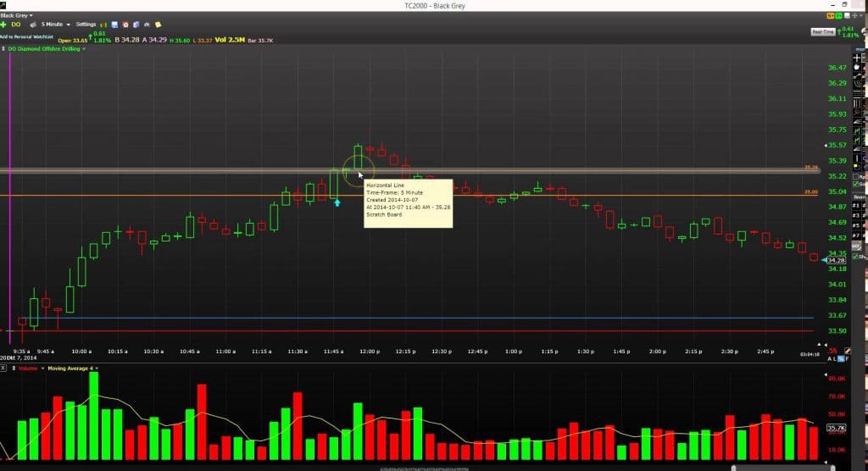Click the green plus add-symbol icon
868x471 pixels.
[x=4, y=25]
